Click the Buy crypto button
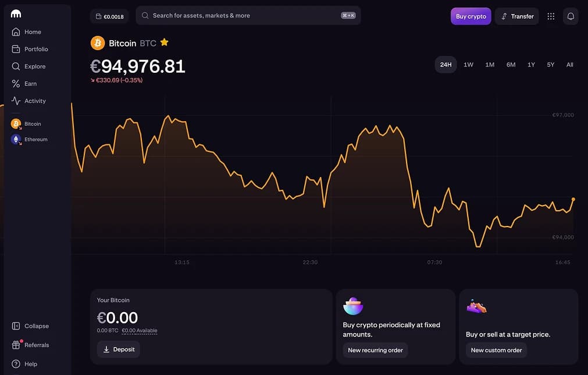This screenshot has width=588, height=375. (471, 16)
